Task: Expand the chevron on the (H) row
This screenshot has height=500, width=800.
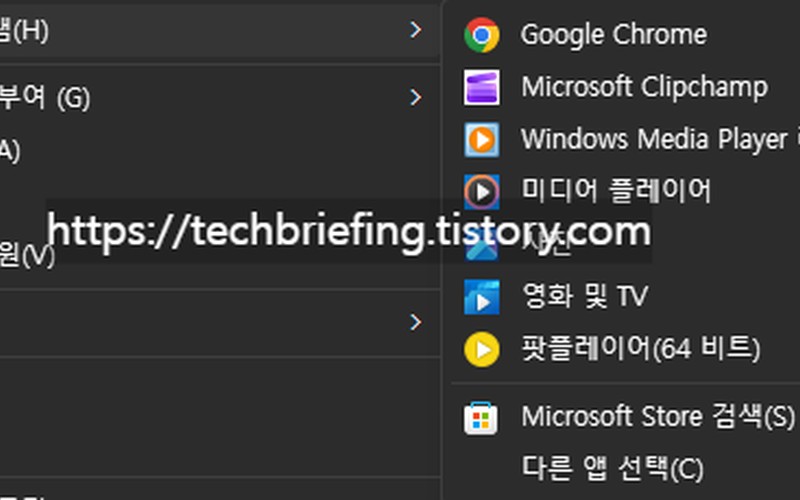Action: (416, 30)
